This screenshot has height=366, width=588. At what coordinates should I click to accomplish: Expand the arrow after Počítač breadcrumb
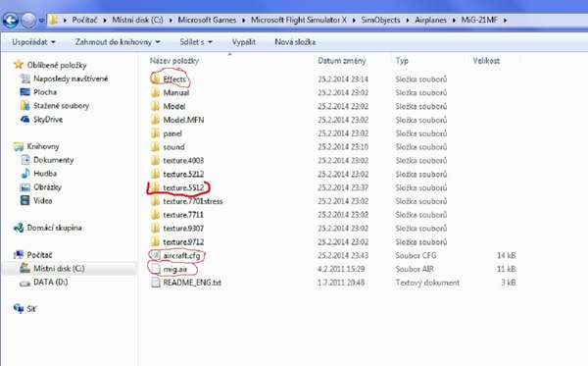pos(105,21)
